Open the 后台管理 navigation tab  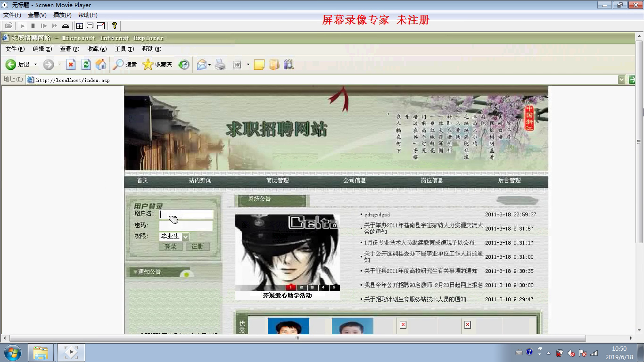click(509, 181)
